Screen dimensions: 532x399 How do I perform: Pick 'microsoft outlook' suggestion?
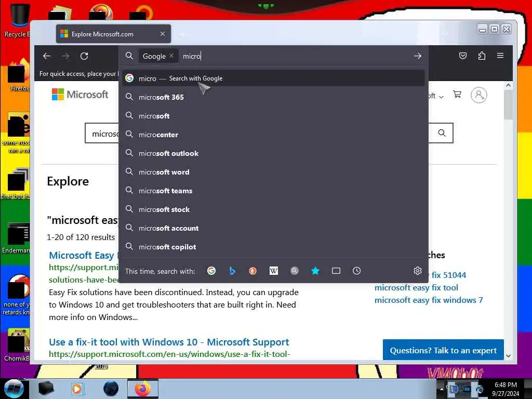tap(273, 153)
